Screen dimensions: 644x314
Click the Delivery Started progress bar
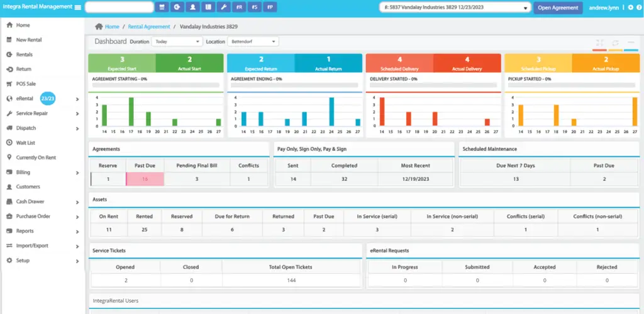433,85
